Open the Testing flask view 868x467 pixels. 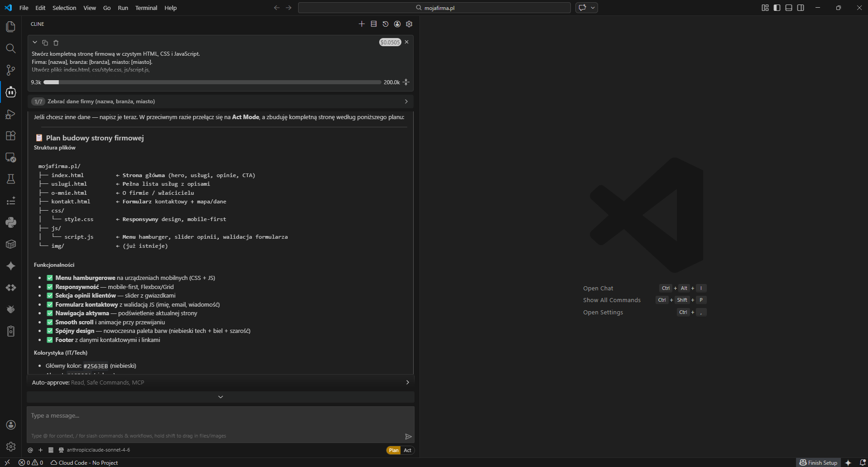(x=10, y=179)
